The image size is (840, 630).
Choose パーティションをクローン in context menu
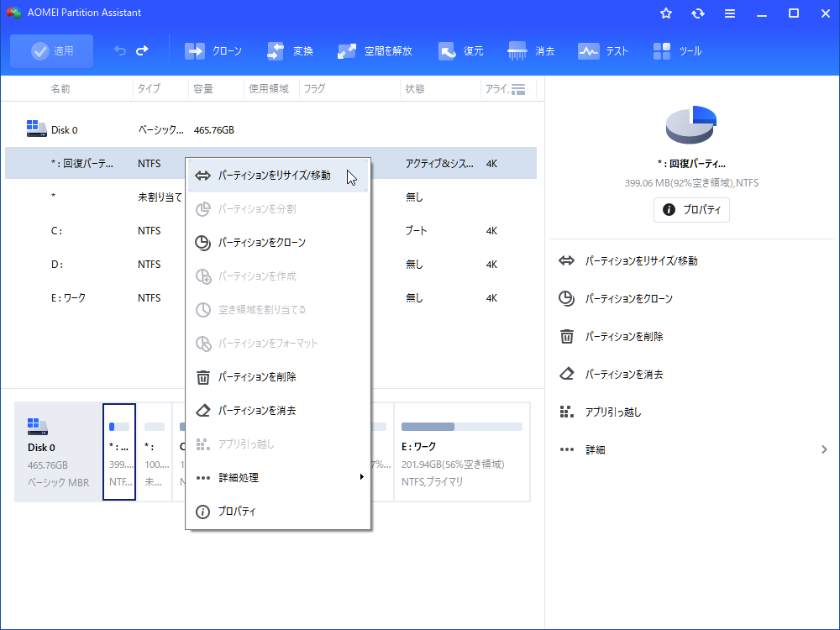tap(277, 243)
